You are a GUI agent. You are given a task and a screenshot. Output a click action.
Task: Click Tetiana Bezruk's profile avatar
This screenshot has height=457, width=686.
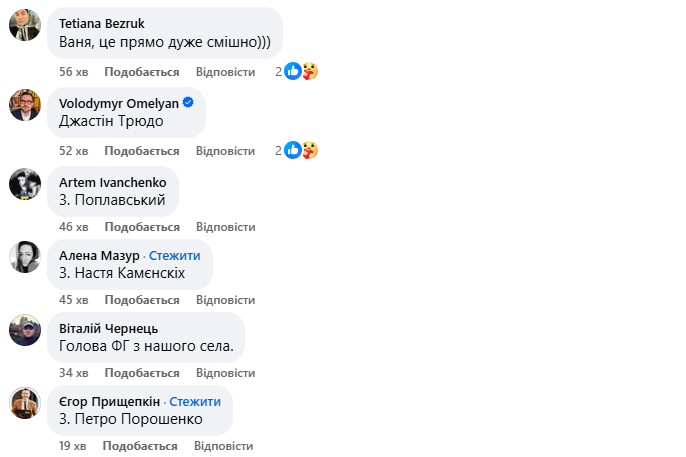[x=25, y=25]
